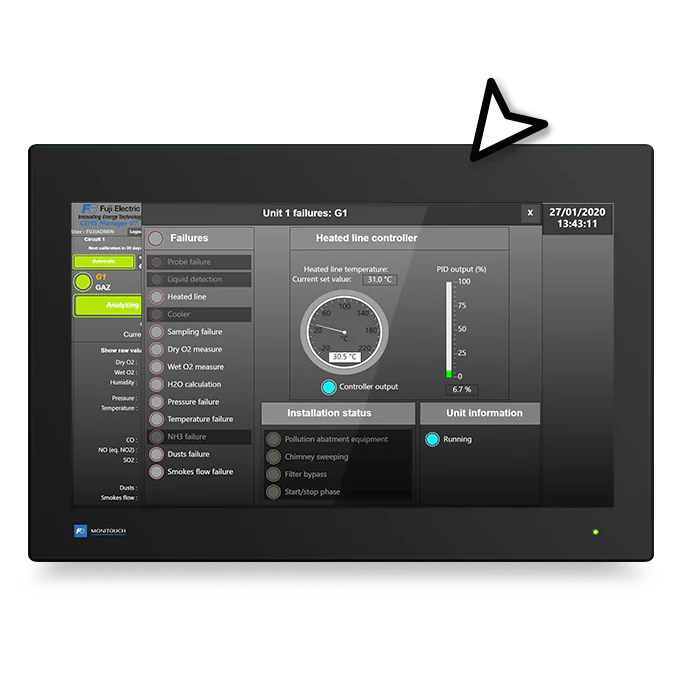Select the Wet O2 measure indicator
This screenshot has height=682, width=682.
(x=157, y=367)
